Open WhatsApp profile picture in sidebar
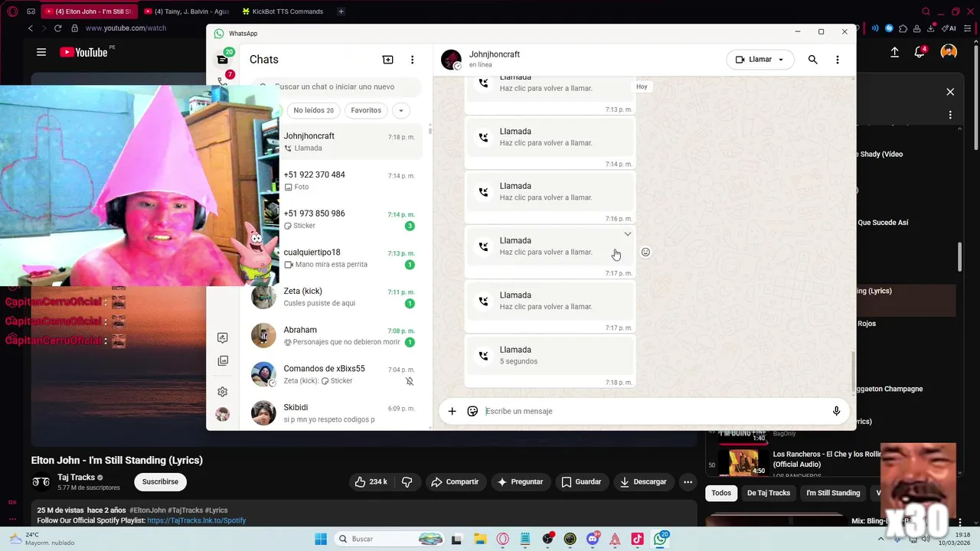The image size is (980, 551). [x=222, y=414]
